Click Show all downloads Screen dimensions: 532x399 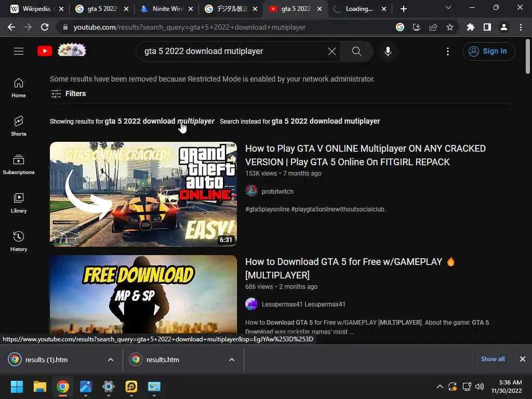(x=493, y=359)
